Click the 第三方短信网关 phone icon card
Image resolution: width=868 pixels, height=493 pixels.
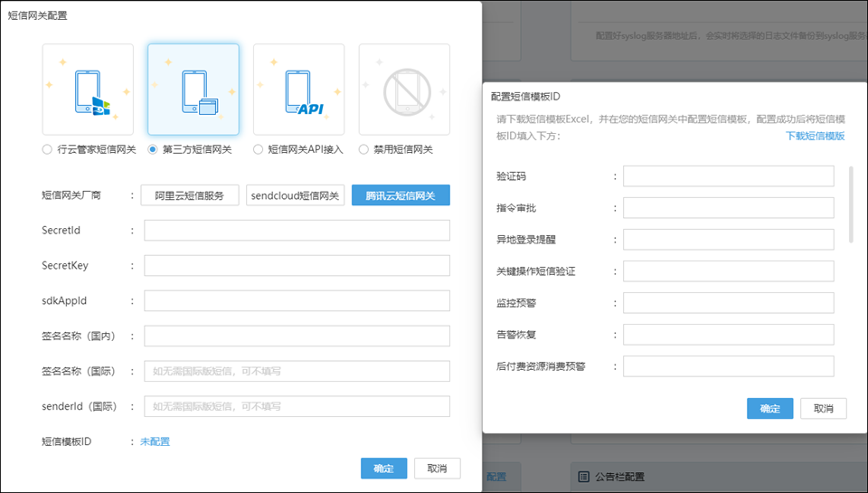(x=193, y=90)
